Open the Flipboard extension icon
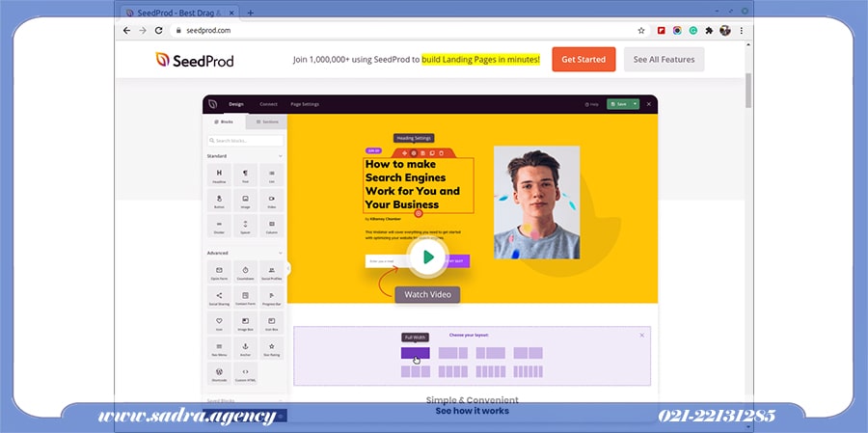 tap(661, 31)
